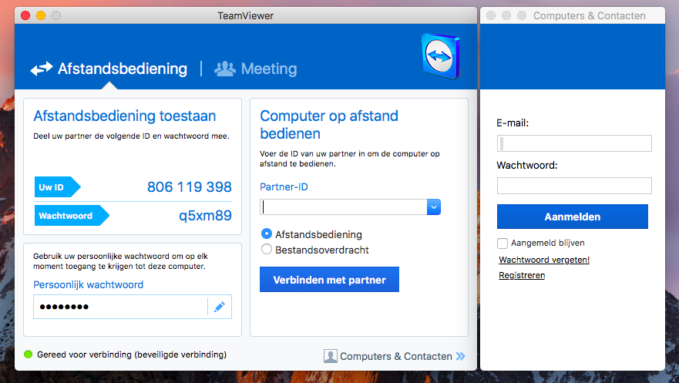Select the Afstandsbediening radio option
Viewport: 679px width, 383px height.
[266, 234]
